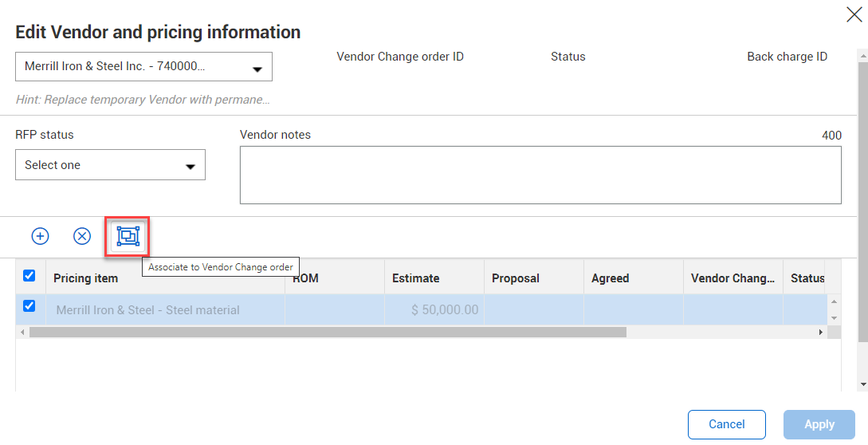Expand the RFP status dropdown

[x=110, y=165]
